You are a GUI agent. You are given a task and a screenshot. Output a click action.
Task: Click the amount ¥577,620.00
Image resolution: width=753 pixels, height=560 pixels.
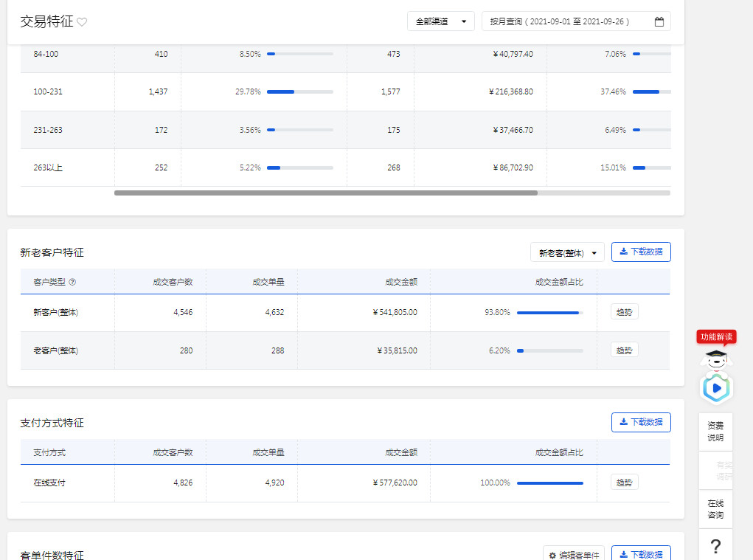(x=395, y=483)
